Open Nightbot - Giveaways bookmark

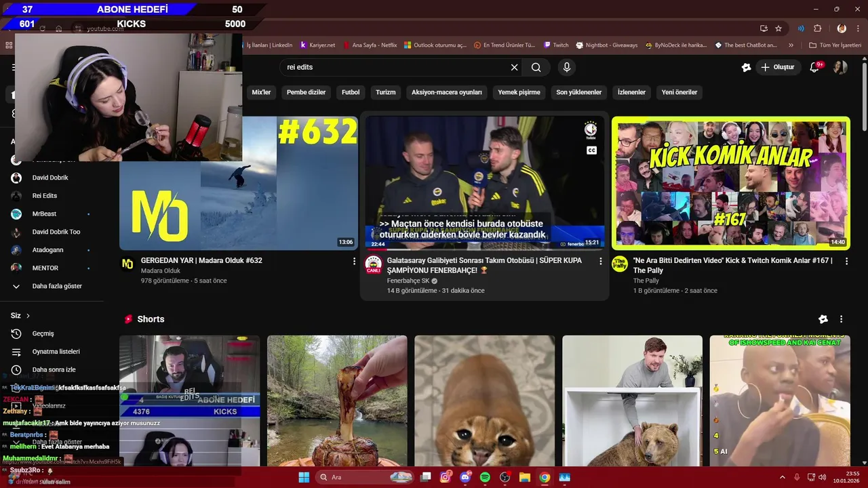tap(607, 45)
